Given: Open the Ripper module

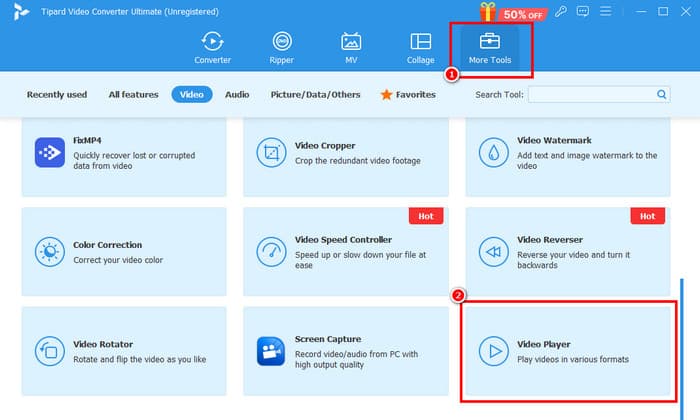Looking at the screenshot, I should coord(282,47).
